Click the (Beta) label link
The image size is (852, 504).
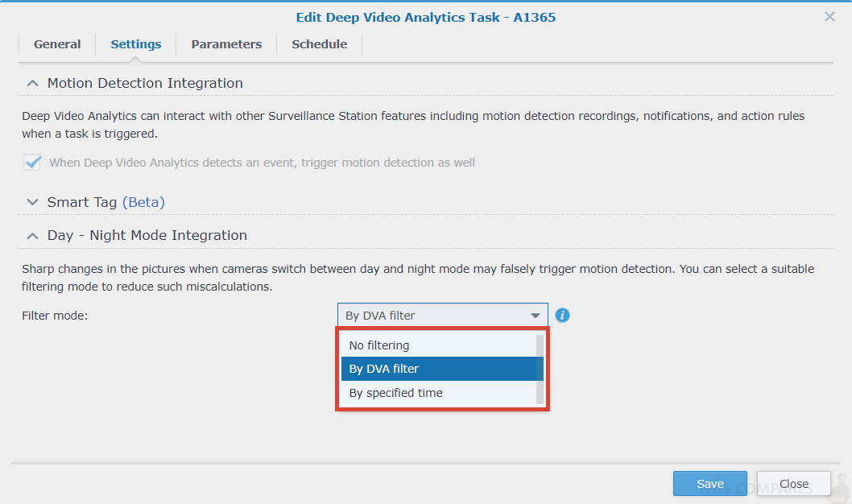pos(143,202)
